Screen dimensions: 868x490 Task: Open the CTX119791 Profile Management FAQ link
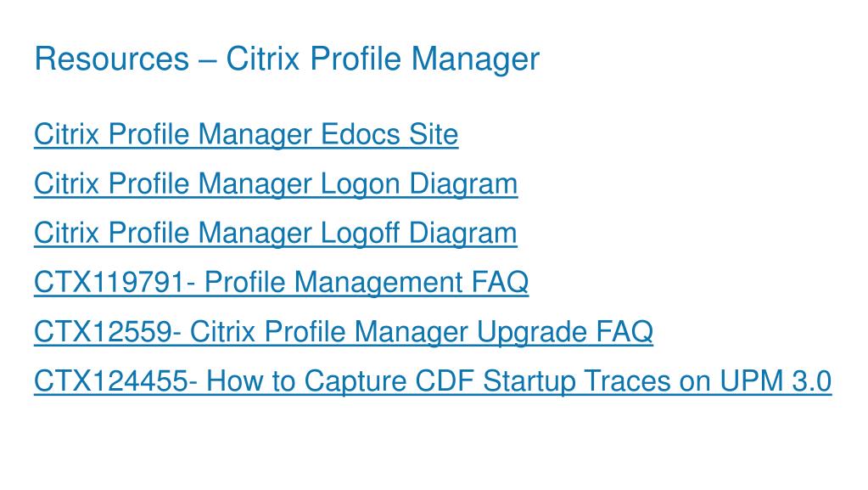pos(281,282)
